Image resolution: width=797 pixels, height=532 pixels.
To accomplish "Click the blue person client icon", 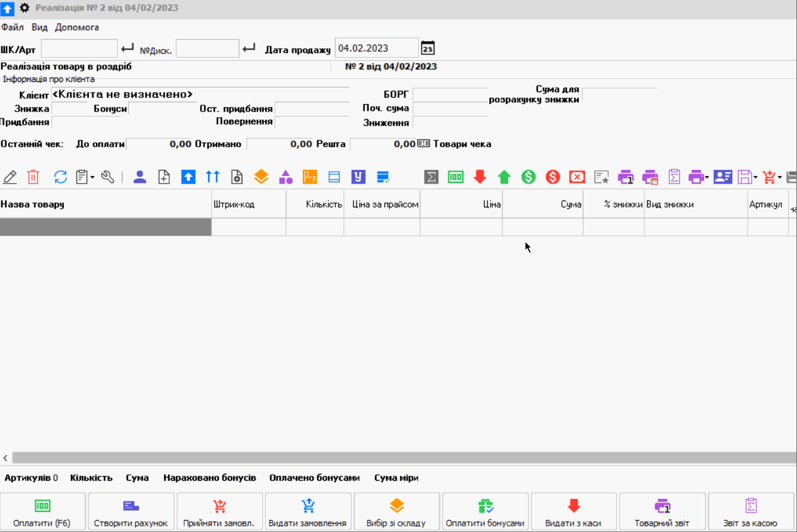I will (x=140, y=177).
